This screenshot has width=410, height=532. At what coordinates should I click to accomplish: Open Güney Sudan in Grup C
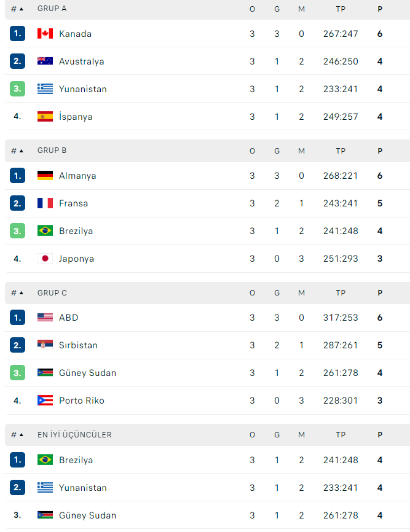pos(87,373)
